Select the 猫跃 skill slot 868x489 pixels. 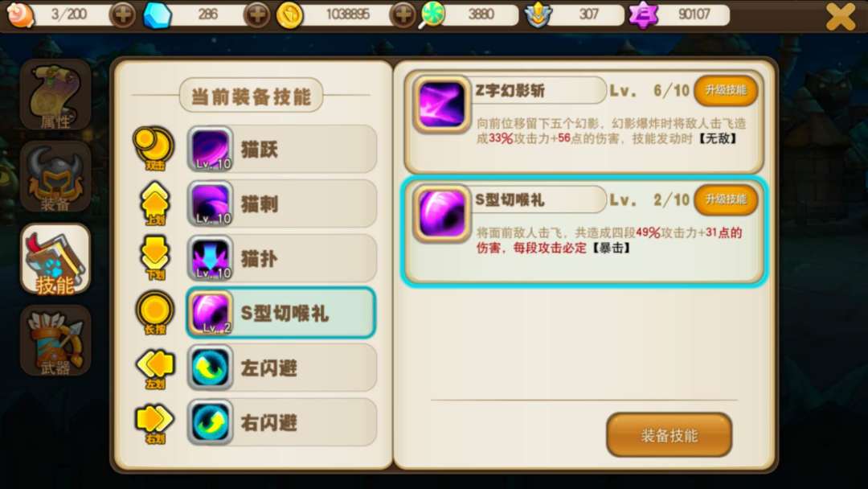coord(282,149)
